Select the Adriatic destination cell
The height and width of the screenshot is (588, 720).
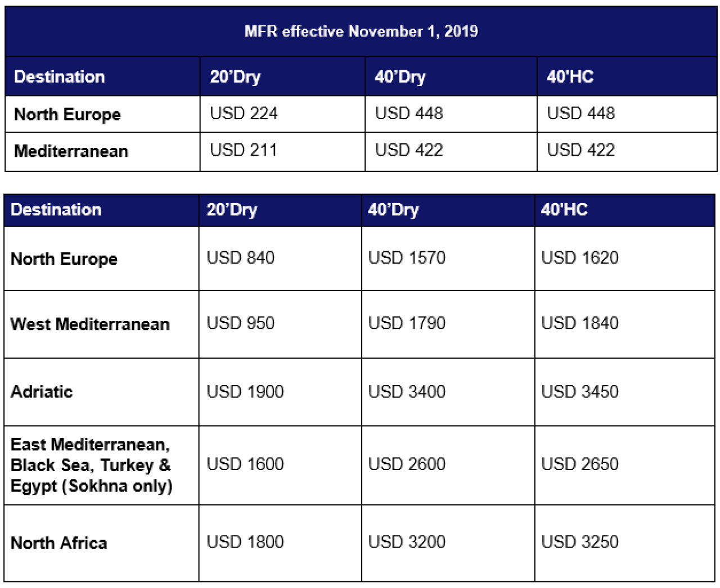101,392
